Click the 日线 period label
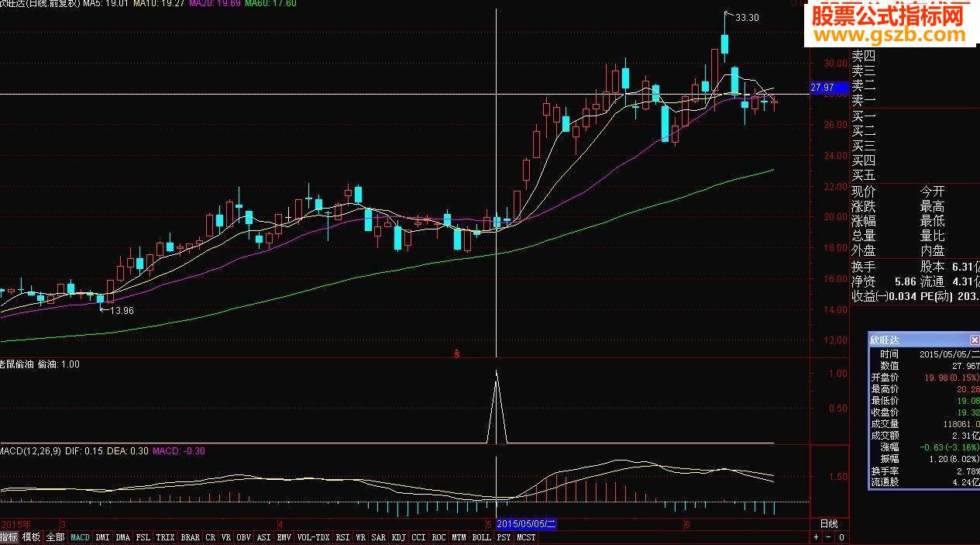This screenshot has height=545, width=980. [x=829, y=524]
